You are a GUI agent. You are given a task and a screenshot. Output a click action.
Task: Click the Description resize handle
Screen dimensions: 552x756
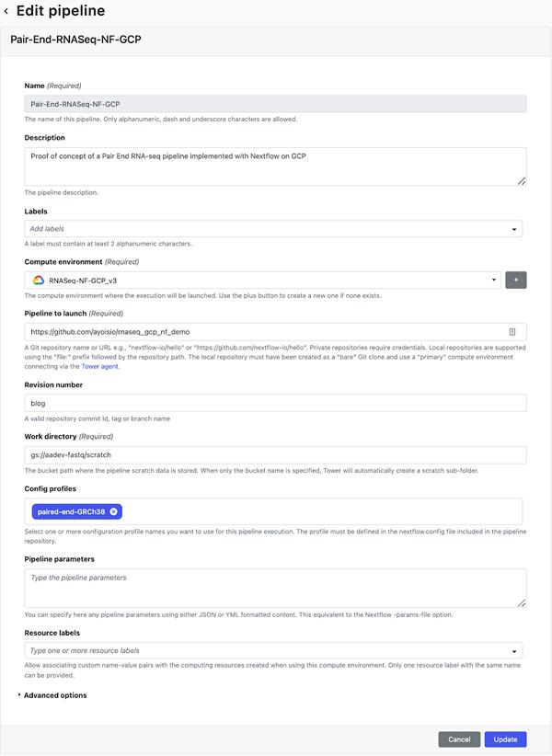click(522, 181)
